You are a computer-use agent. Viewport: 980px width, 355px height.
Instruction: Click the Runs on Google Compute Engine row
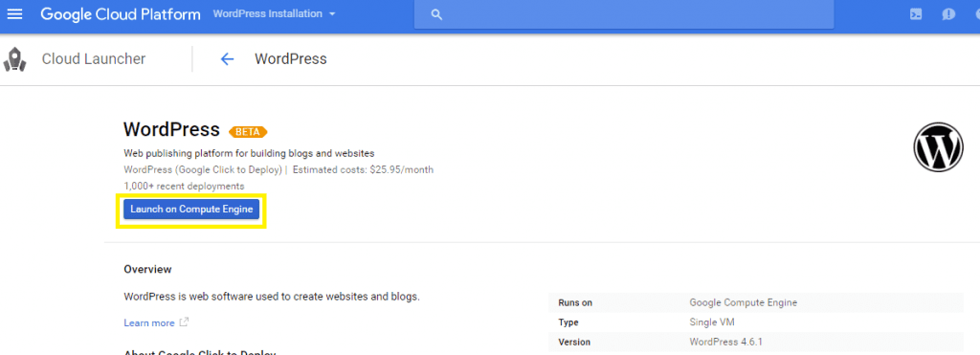coord(756,302)
